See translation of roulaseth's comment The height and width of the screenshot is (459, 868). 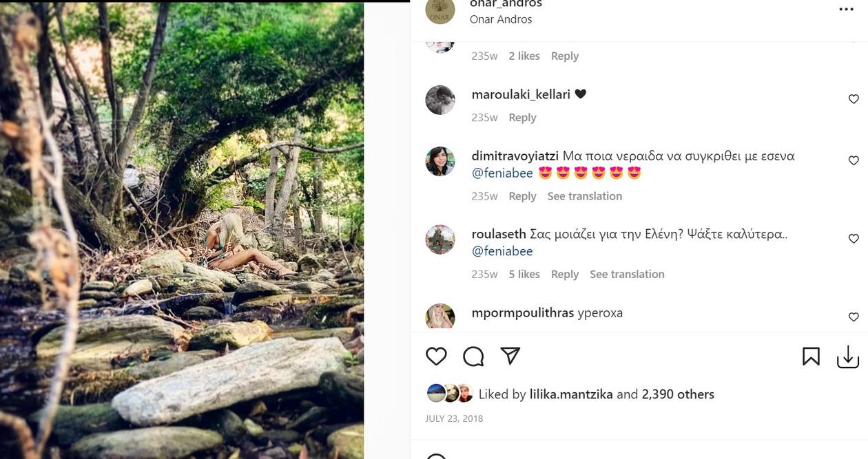point(627,274)
